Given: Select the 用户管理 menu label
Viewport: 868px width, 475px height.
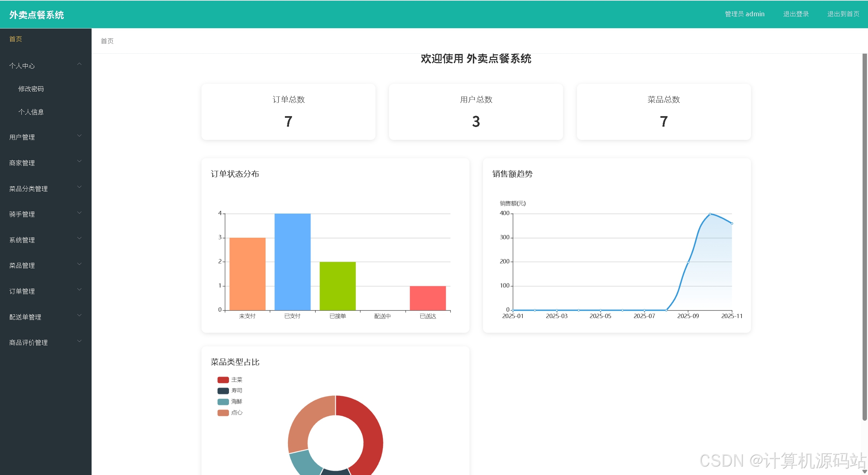Looking at the screenshot, I should [22, 137].
